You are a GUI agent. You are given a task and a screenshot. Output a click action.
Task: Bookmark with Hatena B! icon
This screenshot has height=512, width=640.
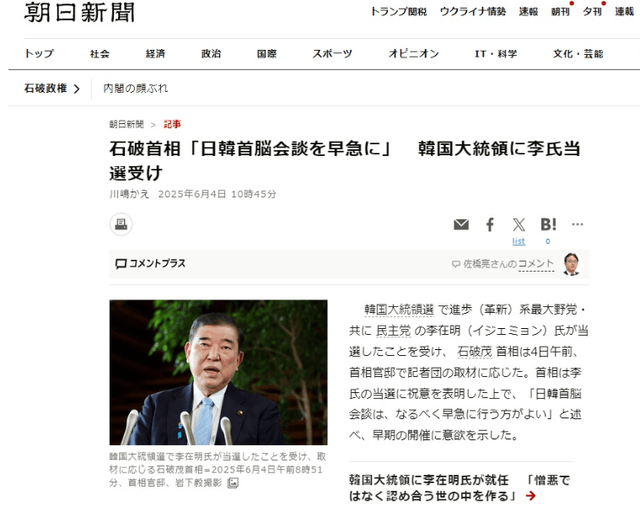click(548, 224)
